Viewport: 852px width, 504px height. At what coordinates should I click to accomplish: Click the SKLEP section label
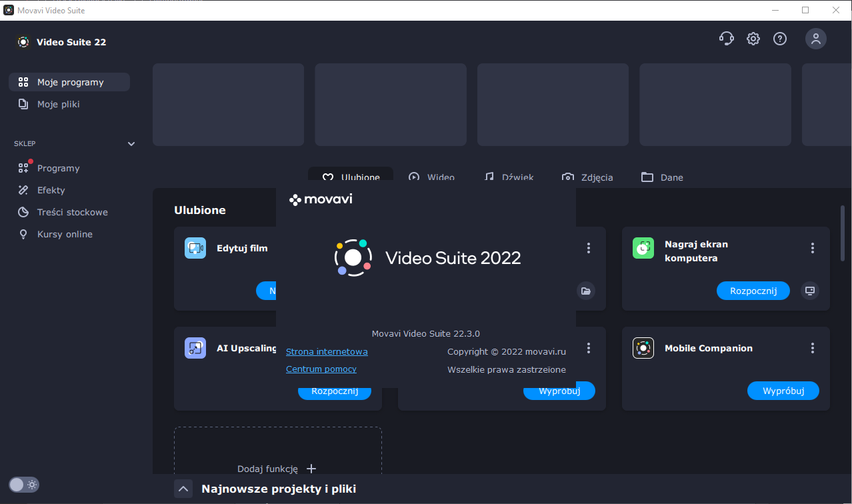[25, 143]
